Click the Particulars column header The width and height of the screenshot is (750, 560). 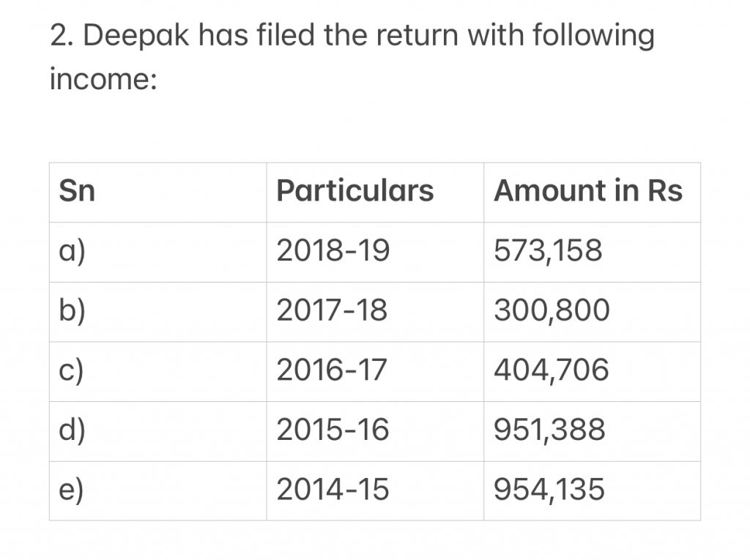point(355,191)
